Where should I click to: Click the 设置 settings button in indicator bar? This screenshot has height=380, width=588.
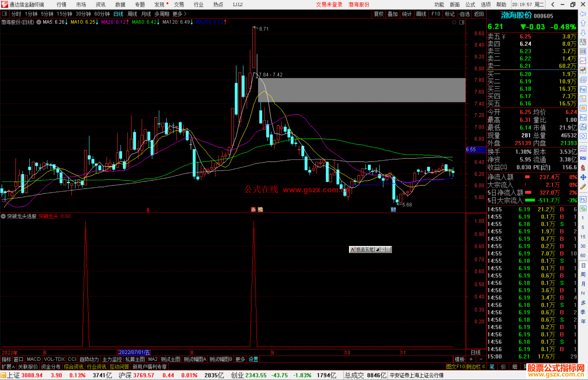pos(253,359)
